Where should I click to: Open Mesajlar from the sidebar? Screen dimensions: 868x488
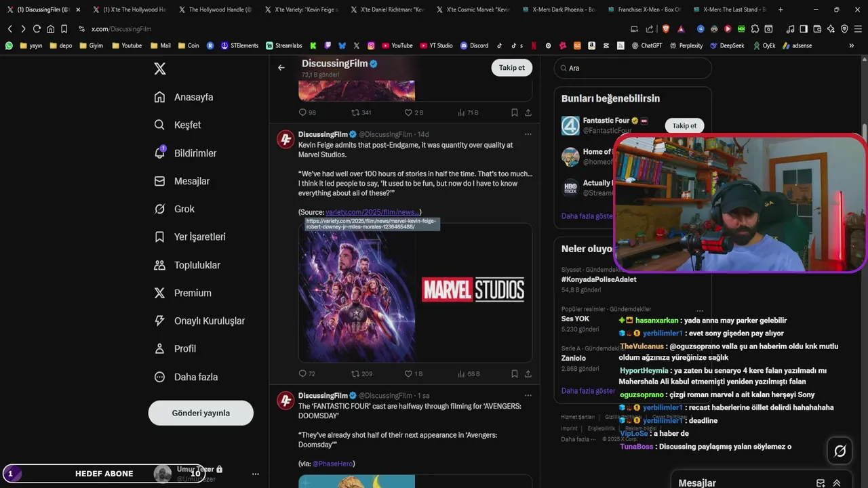click(x=182, y=181)
